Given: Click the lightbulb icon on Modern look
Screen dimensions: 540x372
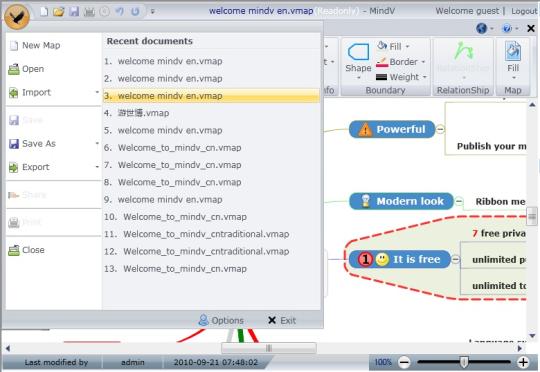Looking at the screenshot, I should coord(365,201).
